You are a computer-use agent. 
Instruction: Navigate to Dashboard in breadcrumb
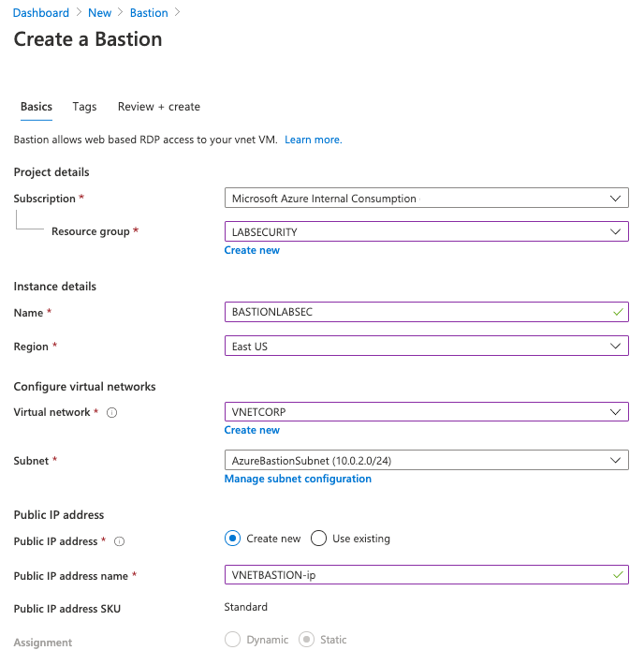(41, 13)
